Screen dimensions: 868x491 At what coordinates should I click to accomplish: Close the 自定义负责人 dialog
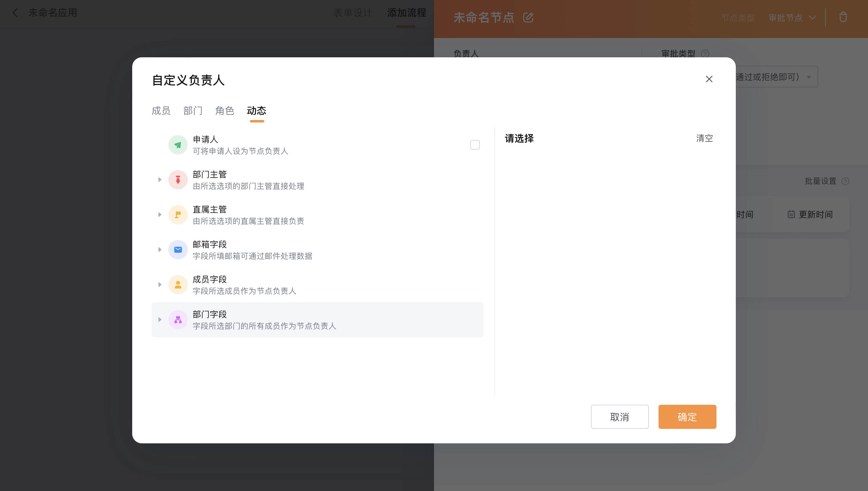[709, 79]
